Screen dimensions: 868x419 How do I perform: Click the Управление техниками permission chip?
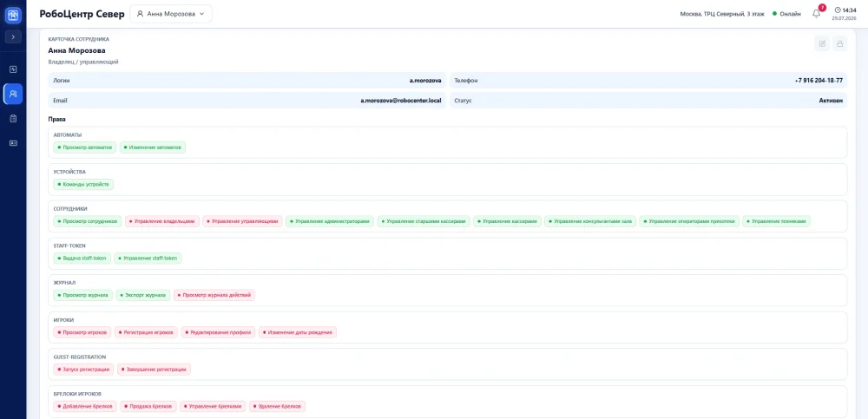point(777,221)
